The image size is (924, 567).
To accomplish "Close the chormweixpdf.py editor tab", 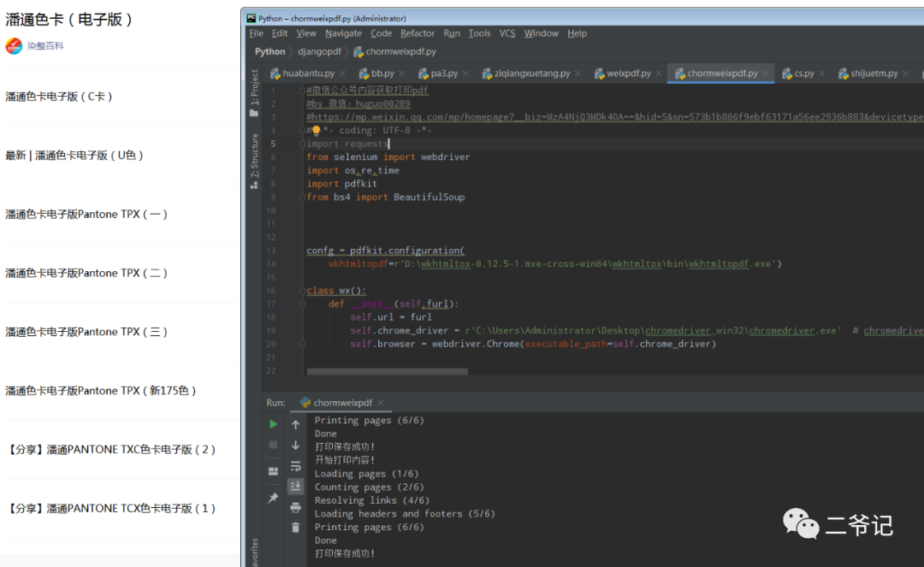I will click(766, 74).
